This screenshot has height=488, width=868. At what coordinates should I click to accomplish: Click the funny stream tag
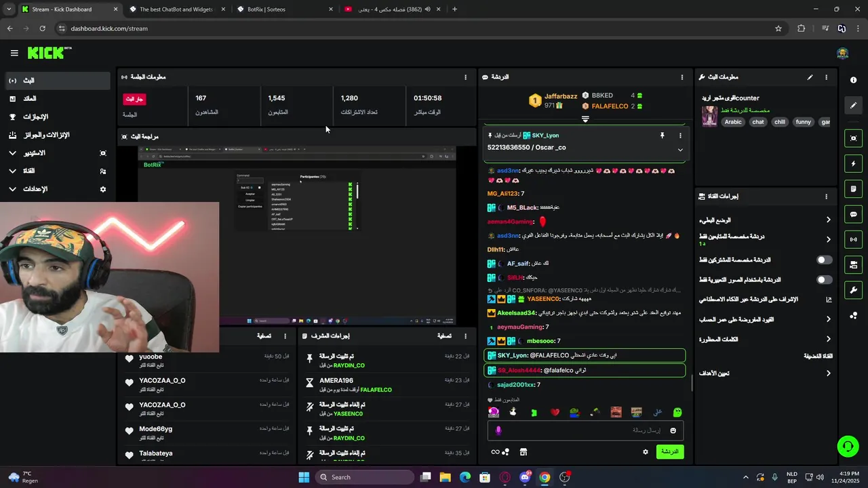804,122
